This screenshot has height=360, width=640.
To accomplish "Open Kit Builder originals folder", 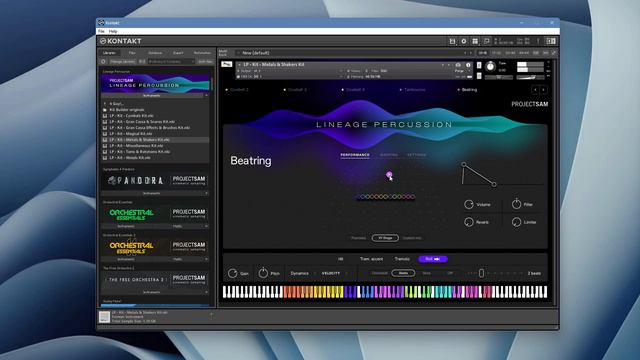I will point(127,110).
